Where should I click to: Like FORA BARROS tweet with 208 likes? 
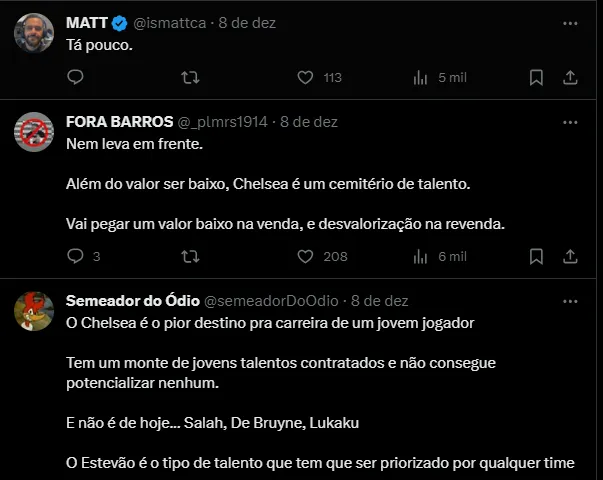point(306,256)
